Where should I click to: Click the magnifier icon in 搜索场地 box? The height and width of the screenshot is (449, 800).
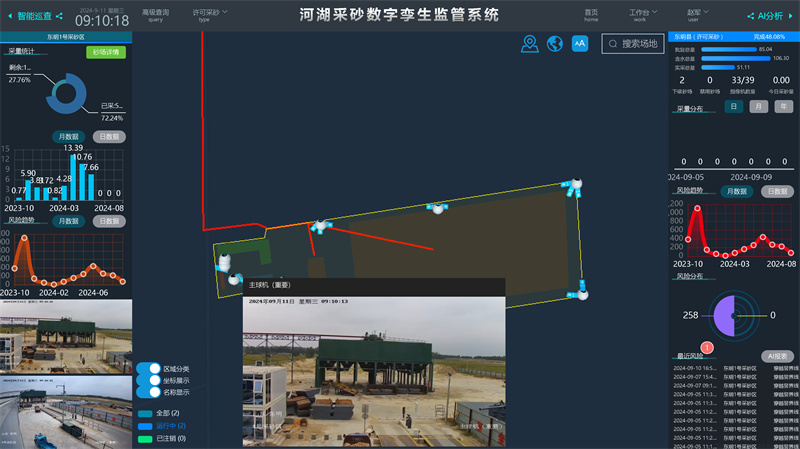point(613,44)
